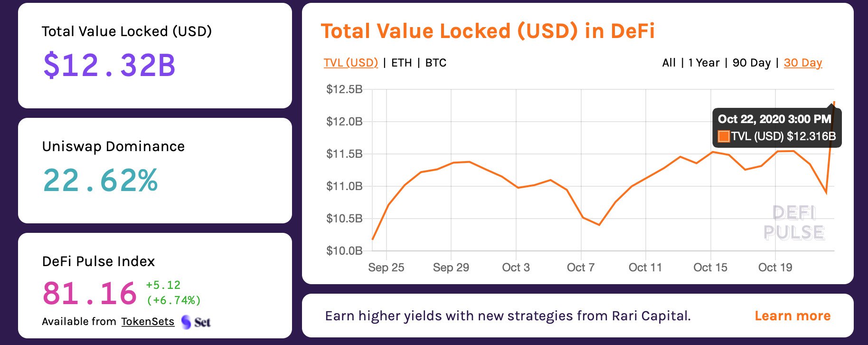Screen dimensions: 868x345
Task: Choose the 90 Day time range
Action: [x=751, y=63]
